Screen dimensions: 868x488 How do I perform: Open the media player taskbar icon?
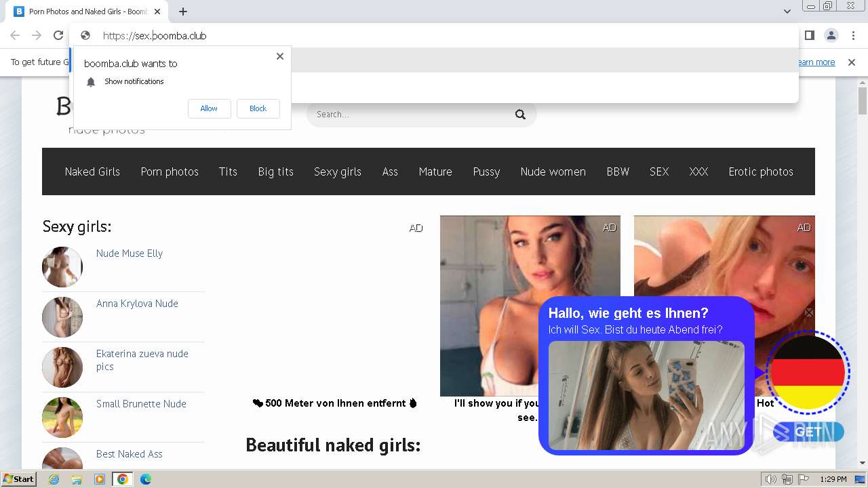tap(100, 479)
